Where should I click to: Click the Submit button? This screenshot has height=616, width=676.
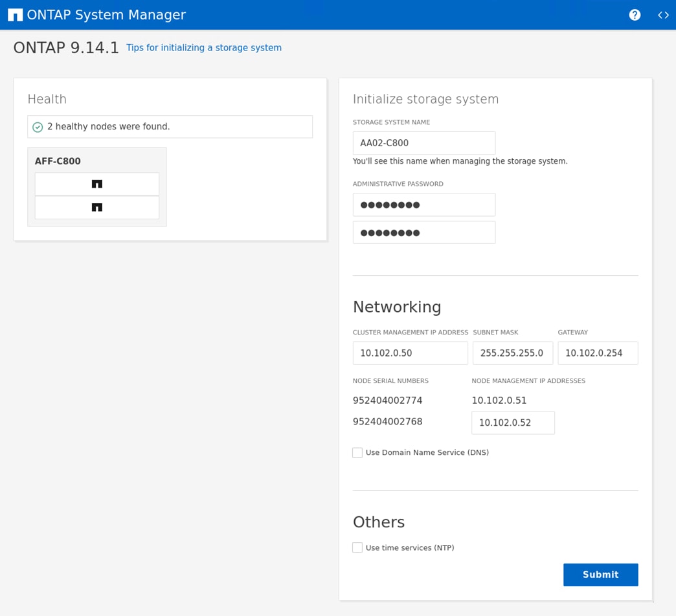click(x=600, y=575)
